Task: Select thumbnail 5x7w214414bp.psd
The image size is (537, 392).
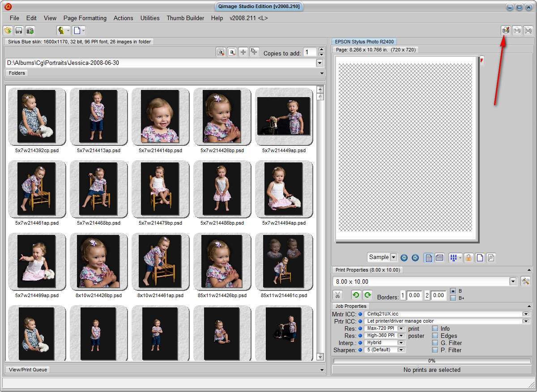Action: click(160, 116)
